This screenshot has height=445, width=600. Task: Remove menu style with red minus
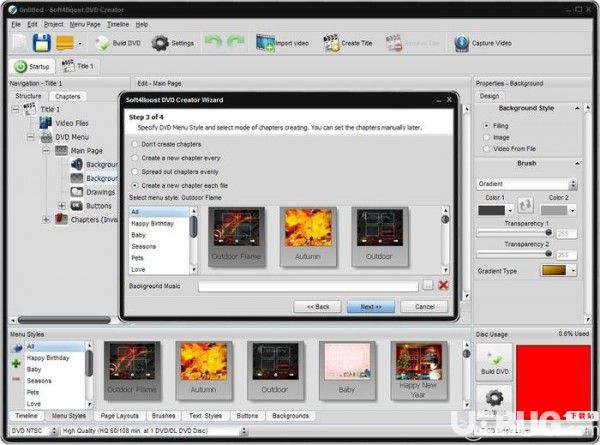point(16,379)
